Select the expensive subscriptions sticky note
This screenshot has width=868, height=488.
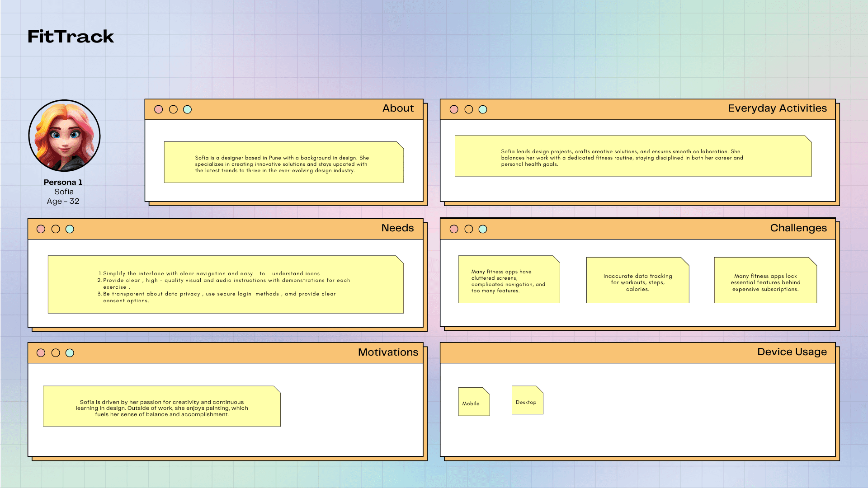pyautogui.click(x=765, y=281)
